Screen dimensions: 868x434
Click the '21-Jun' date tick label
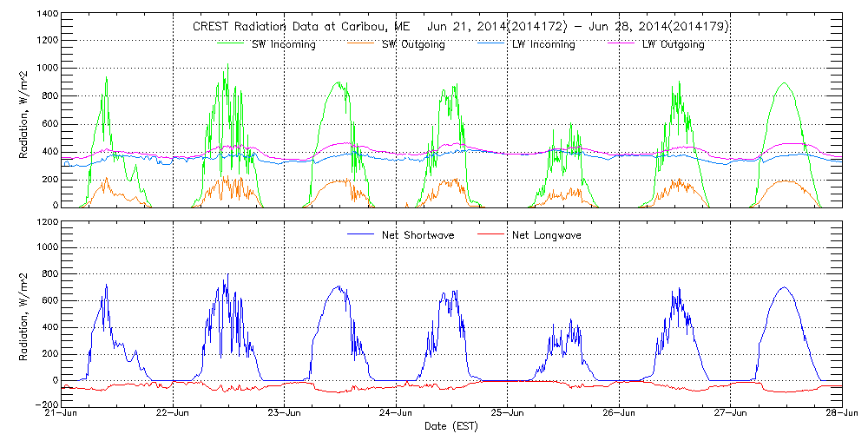coord(61,414)
